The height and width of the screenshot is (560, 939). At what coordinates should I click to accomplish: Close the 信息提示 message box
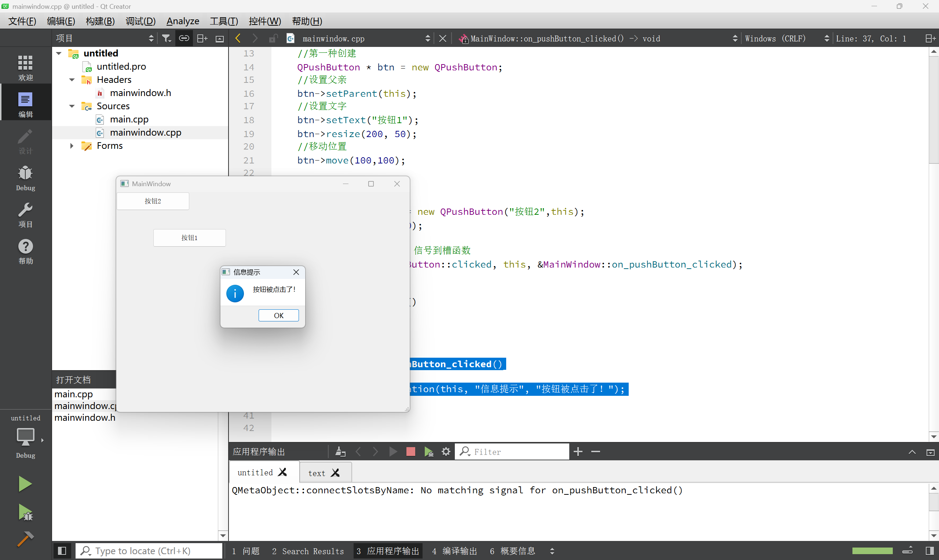296,272
